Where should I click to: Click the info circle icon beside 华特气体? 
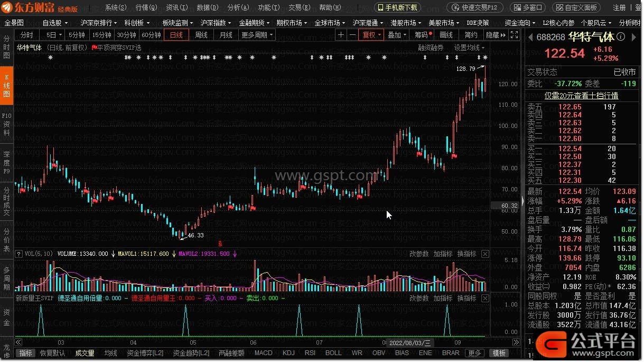pyautogui.click(x=621, y=37)
